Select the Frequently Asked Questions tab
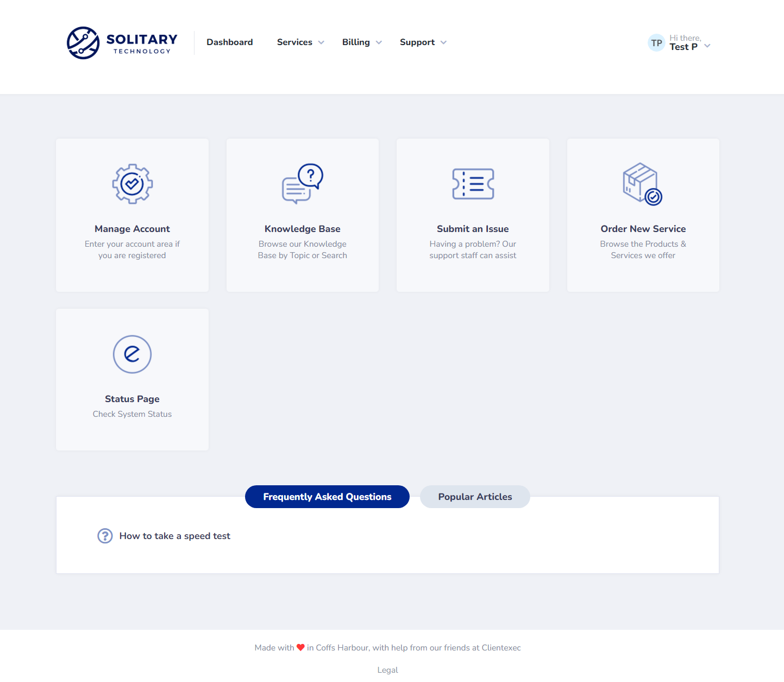The width and height of the screenshot is (784, 682). coord(327,497)
